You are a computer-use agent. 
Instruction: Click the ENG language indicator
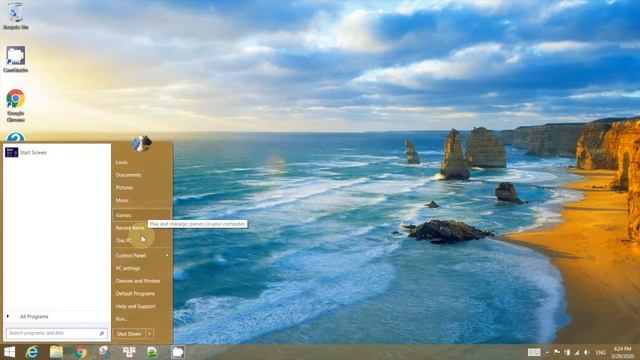(x=600, y=352)
